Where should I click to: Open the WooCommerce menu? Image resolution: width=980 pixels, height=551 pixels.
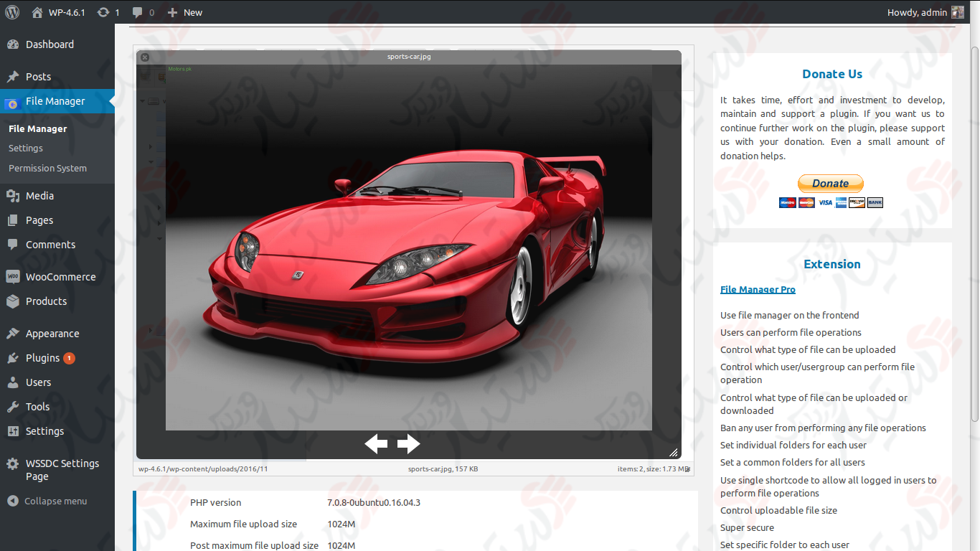tap(60, 277)
